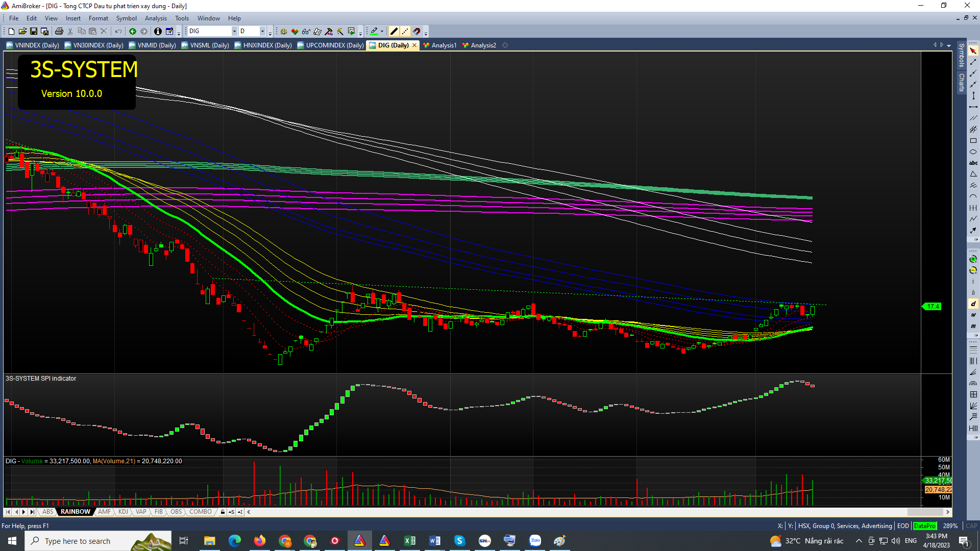Viewport: 980px width, 551px height.
Task: Expand the line color picker arrow
Action: (382, 32)
